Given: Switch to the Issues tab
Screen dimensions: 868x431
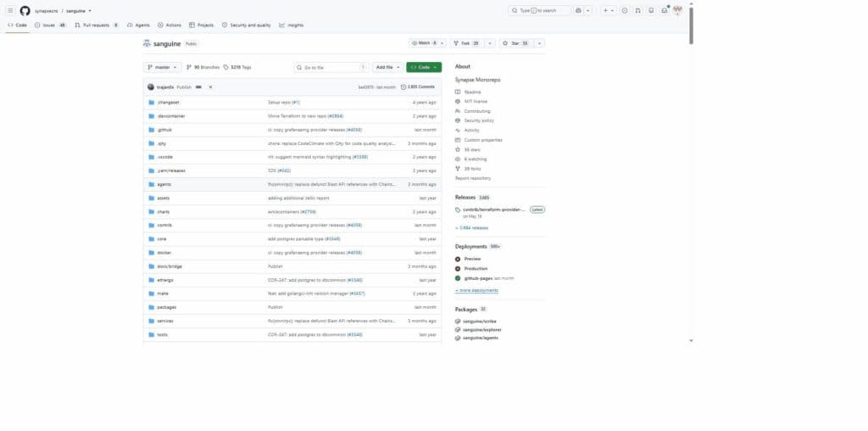Looking at the screenshot, I should [50, 25].
